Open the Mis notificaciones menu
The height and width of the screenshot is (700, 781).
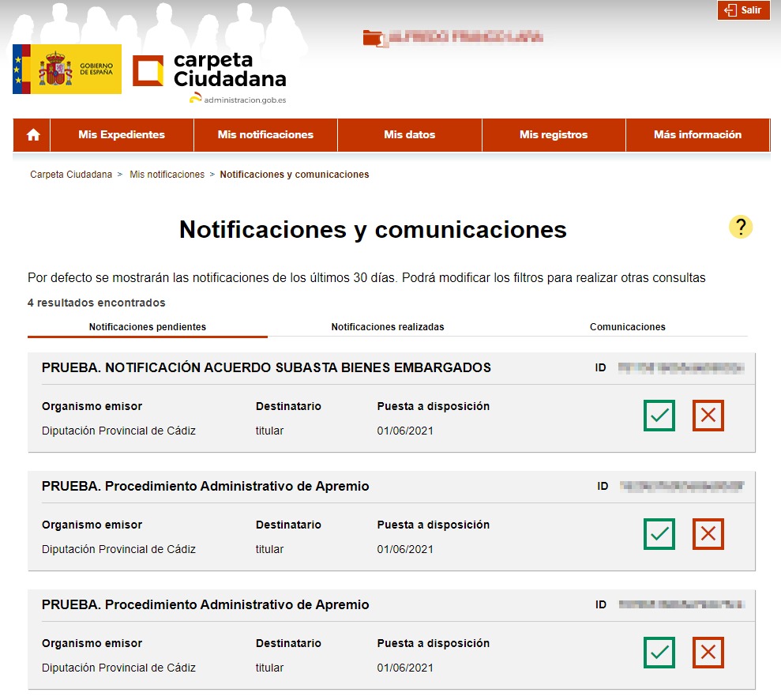pos(265,135)
